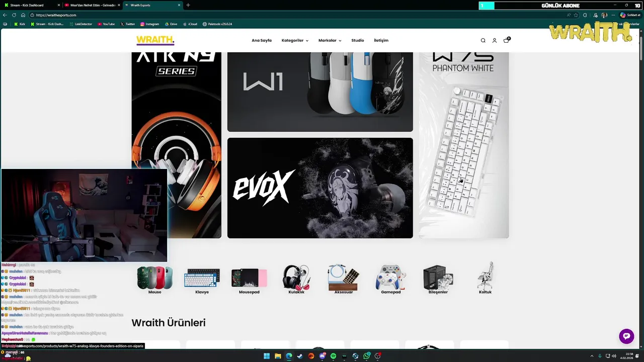Open Kick bookmark in bookmarks bar

[x=20, y=24]
